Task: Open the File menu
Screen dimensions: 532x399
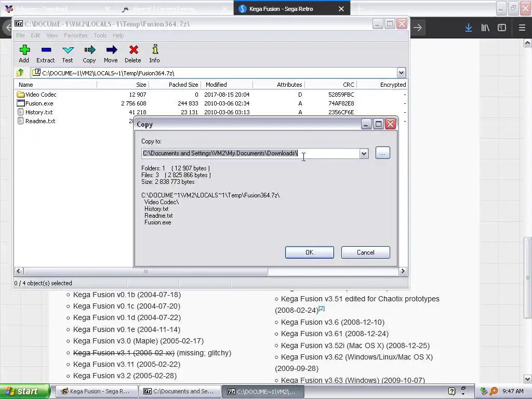Action: (20, 35)
